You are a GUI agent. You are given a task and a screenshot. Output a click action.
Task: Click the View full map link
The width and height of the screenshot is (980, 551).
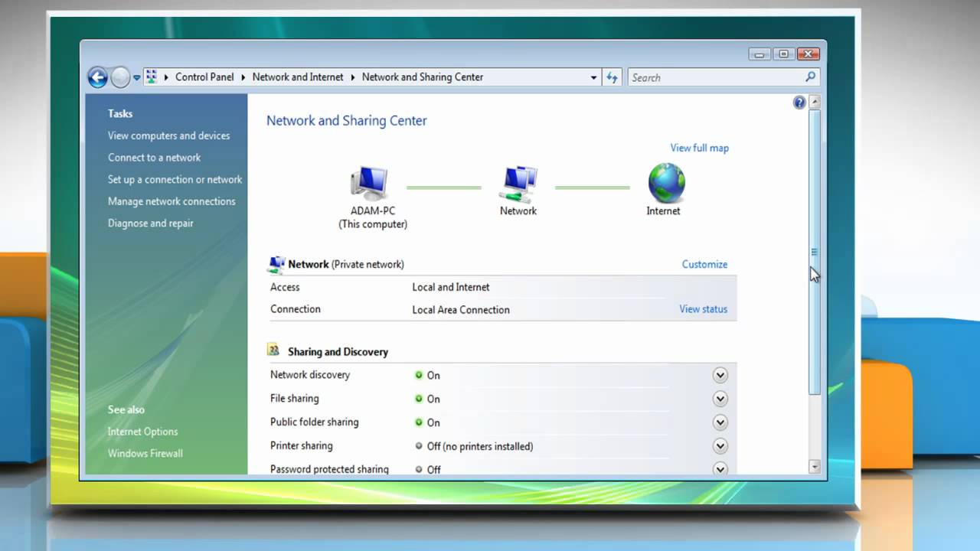click(x=700, y=148)
